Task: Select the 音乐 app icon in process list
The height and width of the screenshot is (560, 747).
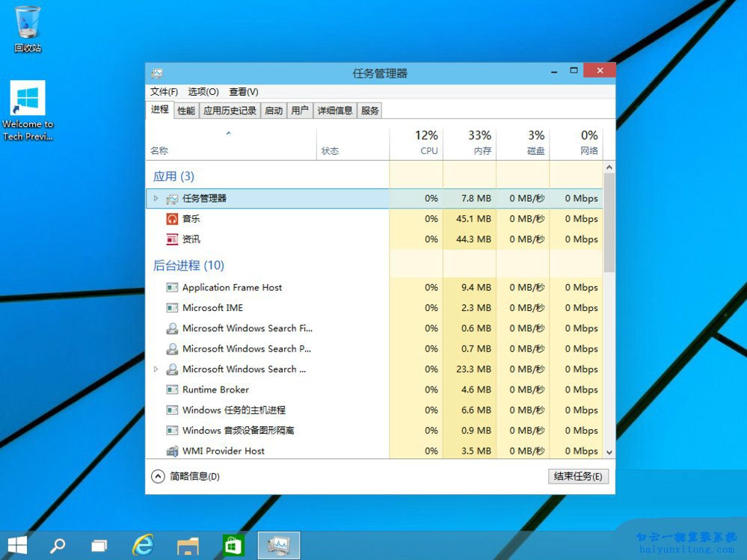Action: [x=173, y=218]
